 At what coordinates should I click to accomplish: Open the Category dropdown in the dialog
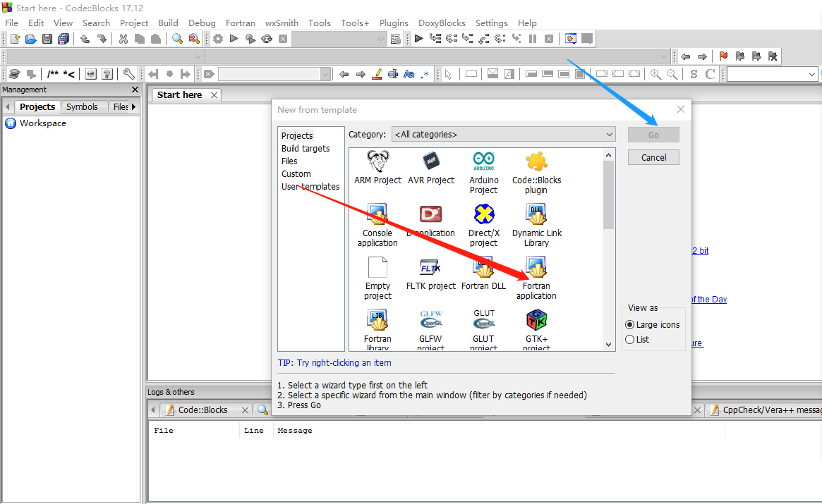[x=608, y=134]
